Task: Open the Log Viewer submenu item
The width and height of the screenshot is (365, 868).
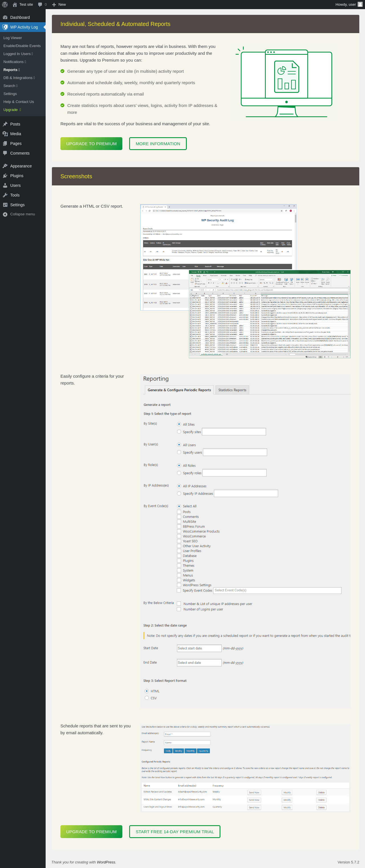Action: 13,38
